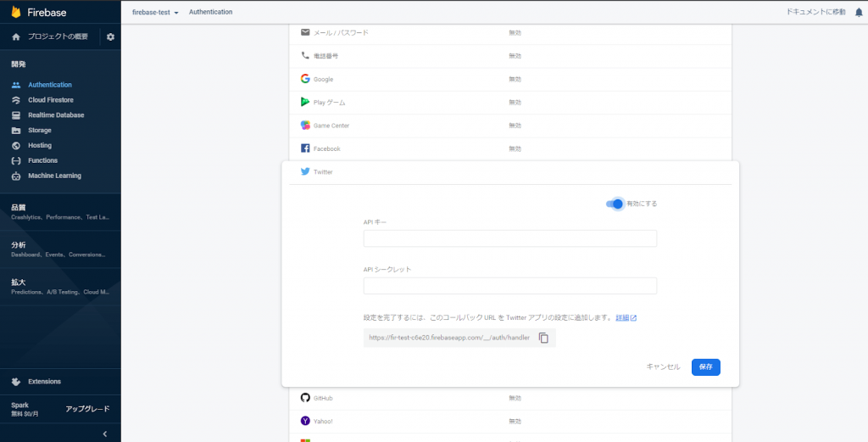Click the Google provider logo
868x442 pixels.
pos(305,79)
